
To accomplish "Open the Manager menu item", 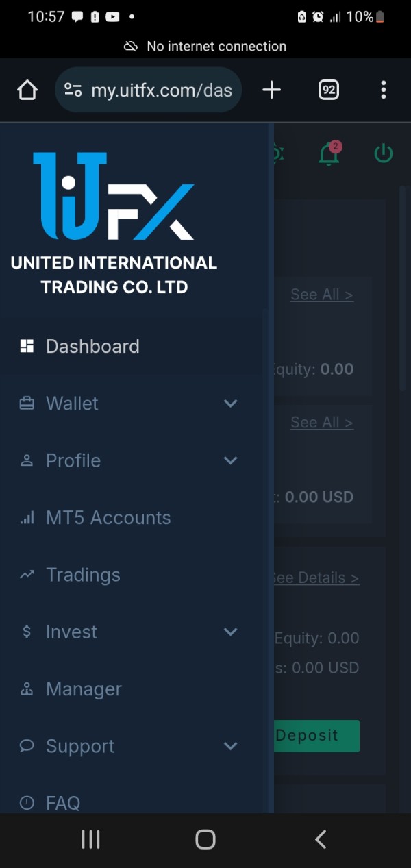I will pos(84,689).
